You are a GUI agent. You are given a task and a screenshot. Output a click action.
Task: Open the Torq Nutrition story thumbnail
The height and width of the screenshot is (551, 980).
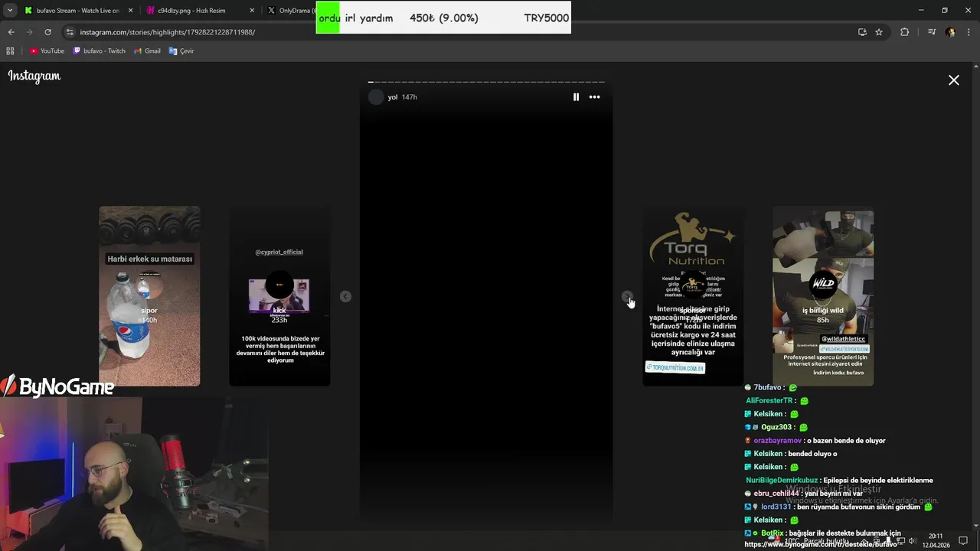coord(693,296)
